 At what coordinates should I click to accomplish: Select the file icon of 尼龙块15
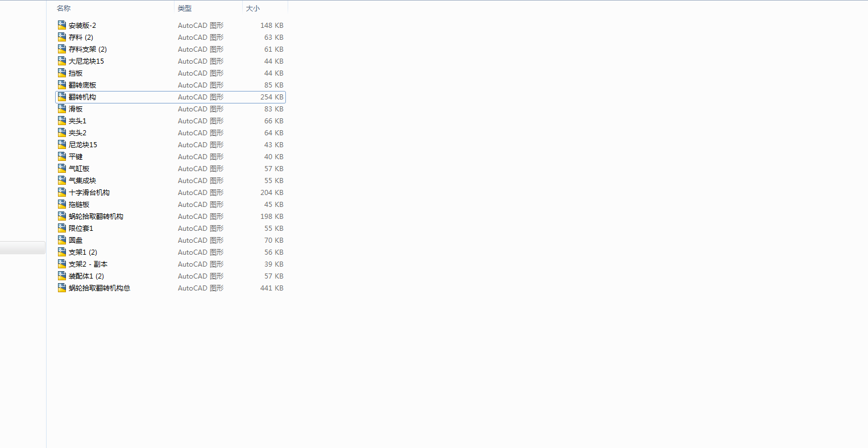pos(62,144)
